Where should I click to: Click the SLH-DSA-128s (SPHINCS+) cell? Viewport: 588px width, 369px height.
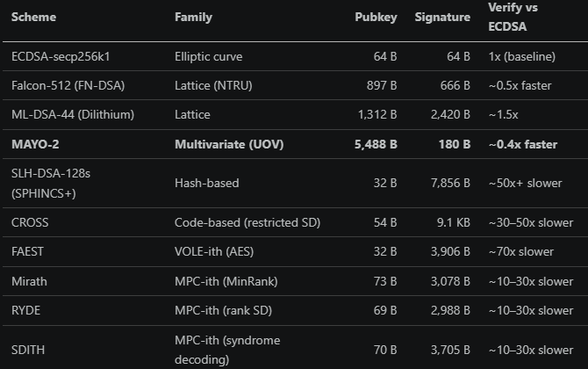pyautogui.click(x=51, y=183)
